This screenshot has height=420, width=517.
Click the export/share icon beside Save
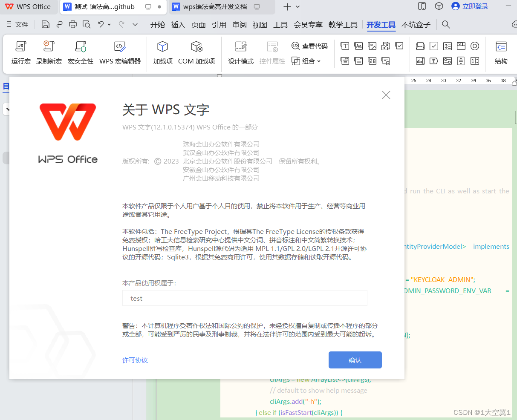pyautogui.click(x=59, y=25)
